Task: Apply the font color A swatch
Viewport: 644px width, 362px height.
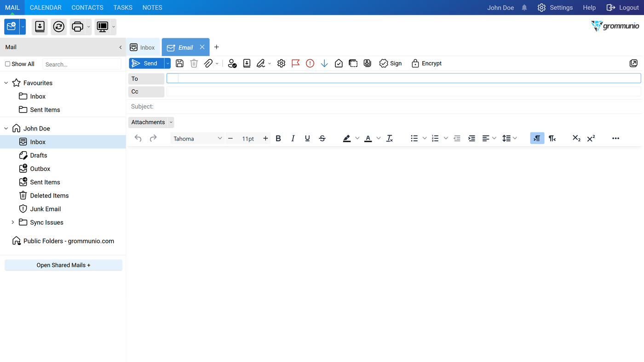Action: [x=368, y=138]
